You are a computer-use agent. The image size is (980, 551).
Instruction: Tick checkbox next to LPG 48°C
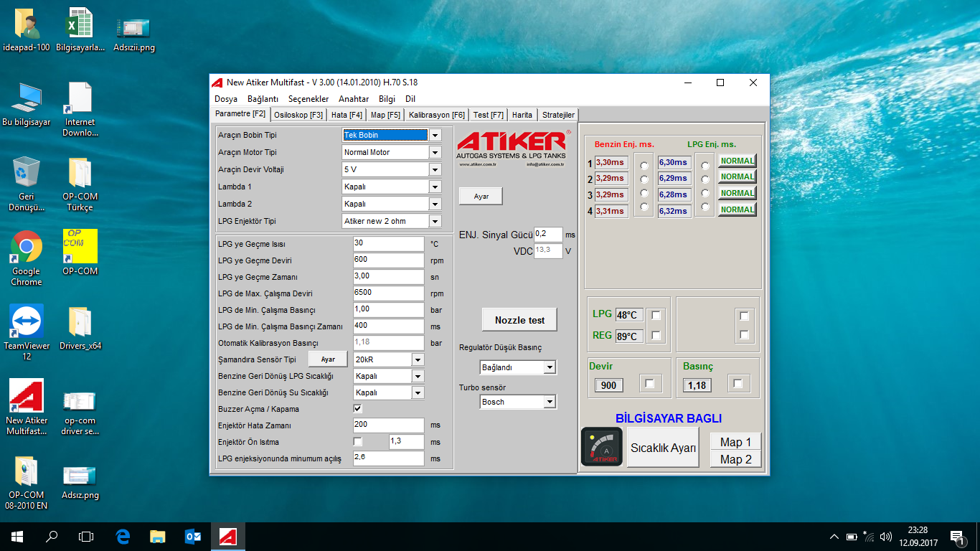(x=656, y=315)
